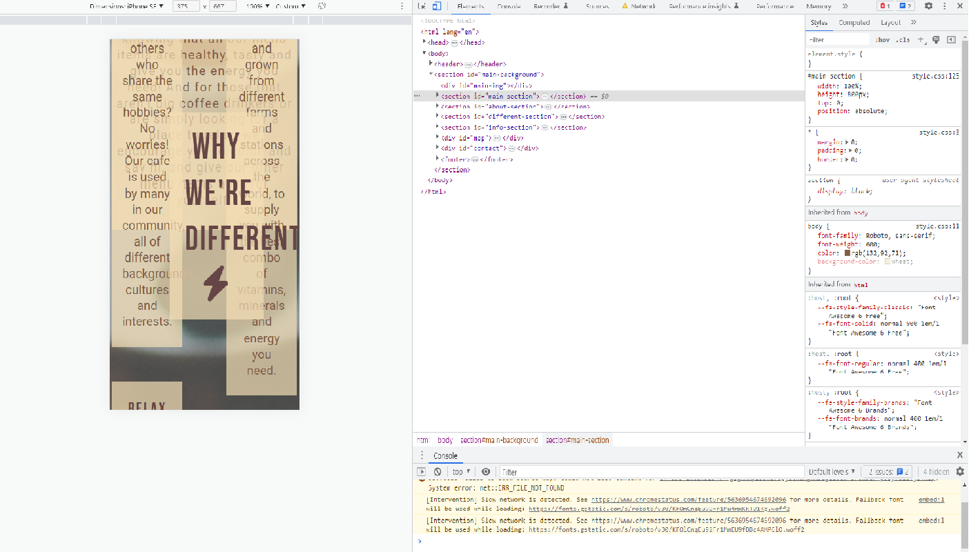Toggle the :hov pseudo-class state panel
The height and width of the screenshot is (552, 980).
(883, 39)
